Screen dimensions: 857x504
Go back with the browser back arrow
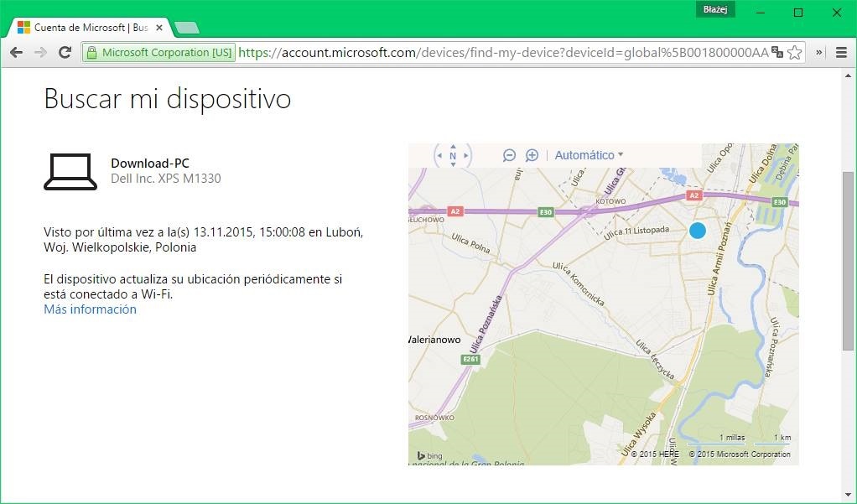[x=17, y=53]
